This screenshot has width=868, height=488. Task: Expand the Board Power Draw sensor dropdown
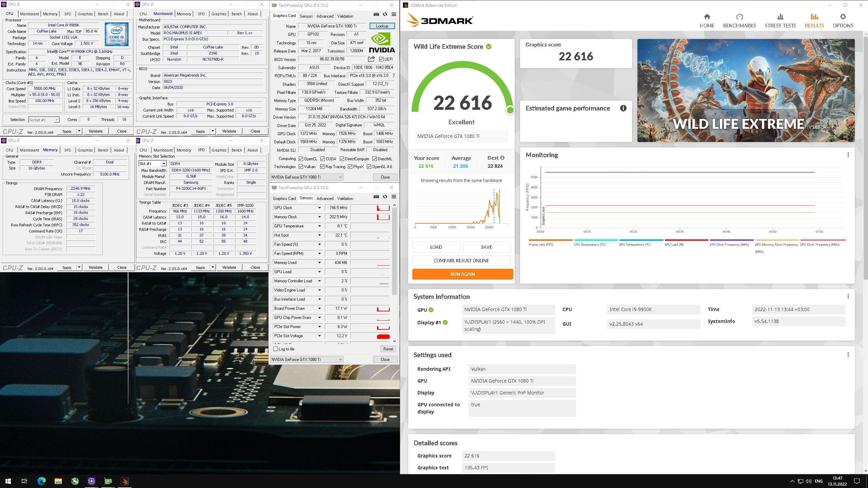[319, 308]
